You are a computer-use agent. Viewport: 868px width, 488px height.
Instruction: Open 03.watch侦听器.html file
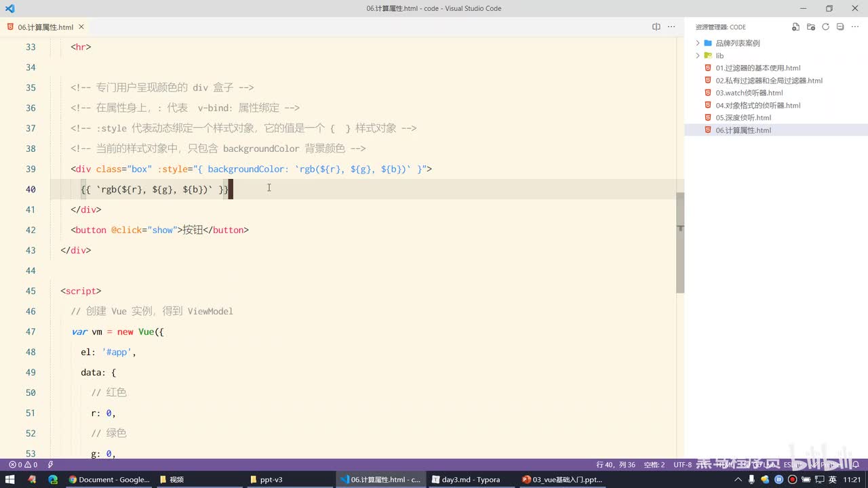(x=749, y=93)
